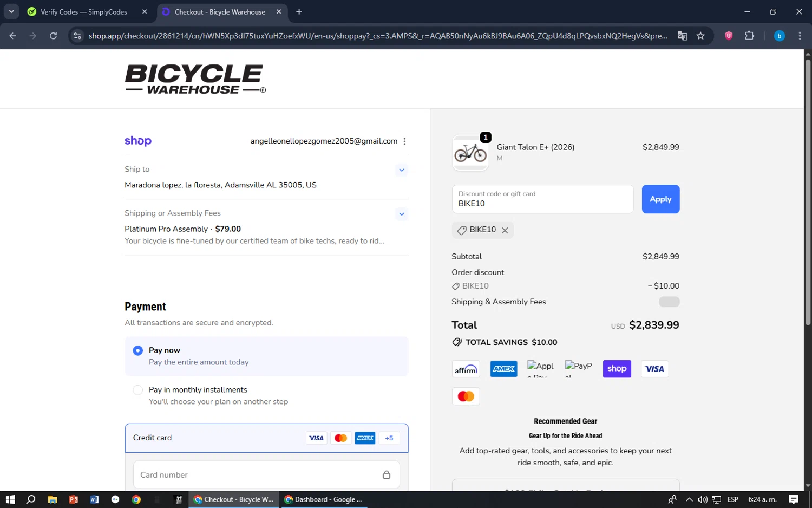This screenshot has width=812, height=508.
Task: Click the ESP language indicator
Action: 733,499
